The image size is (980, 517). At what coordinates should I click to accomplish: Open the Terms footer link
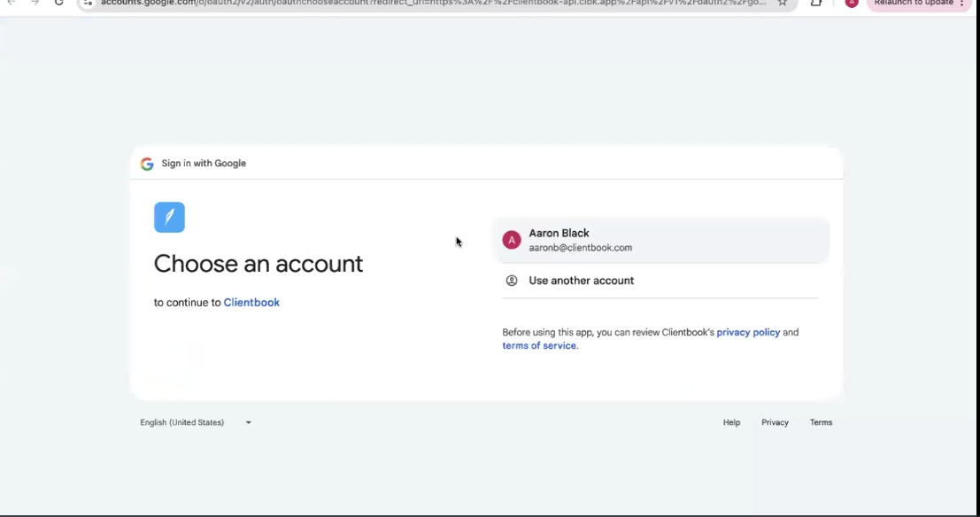(821, 422)
